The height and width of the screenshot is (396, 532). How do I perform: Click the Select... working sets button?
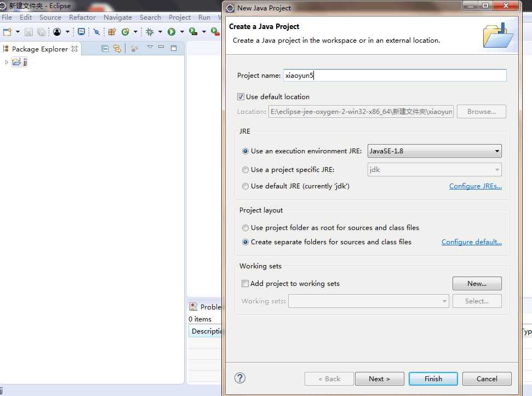coord(477,301)
